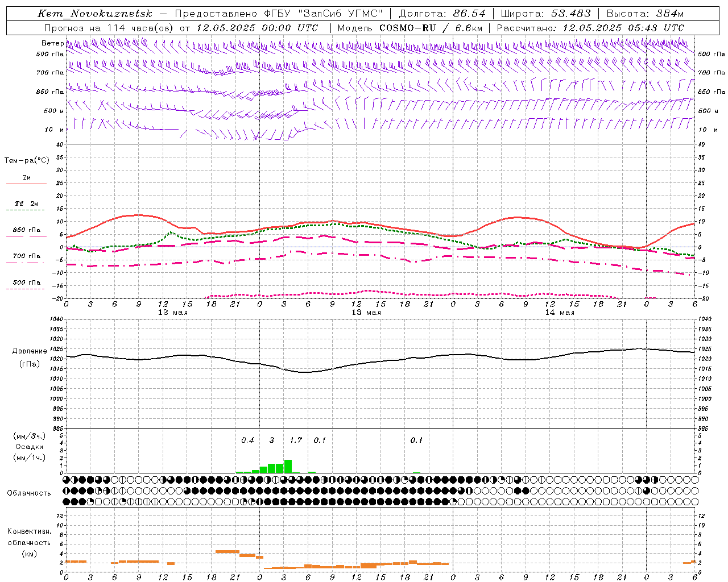Click the '(гПа)' unit under Давление

pyautogui.click(x=29, y=364)
